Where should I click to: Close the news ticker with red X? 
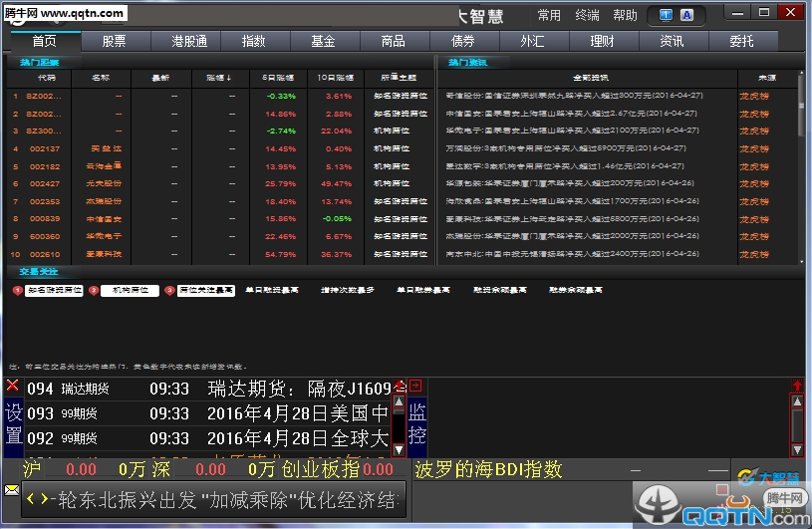[x=12, y=386]
